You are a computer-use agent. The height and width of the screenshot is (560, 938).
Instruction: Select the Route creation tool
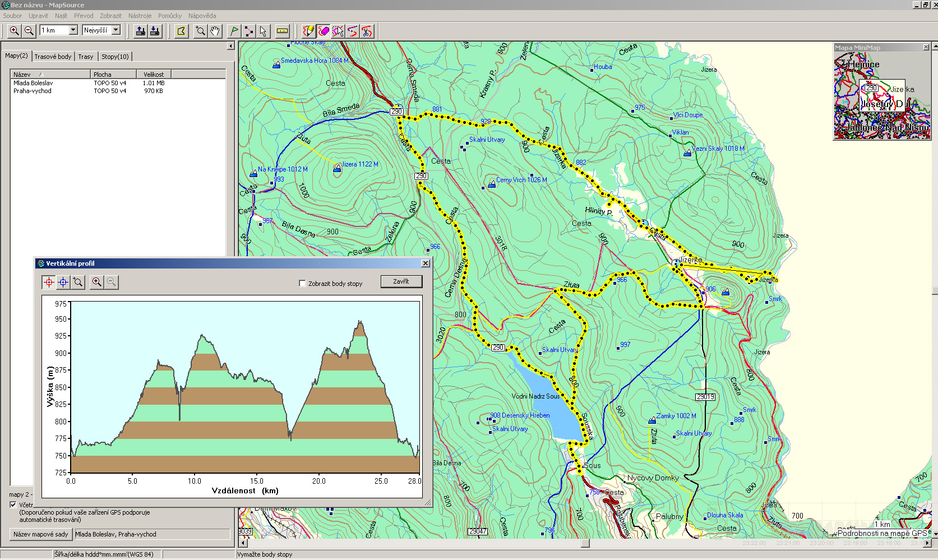click(248, 31)
